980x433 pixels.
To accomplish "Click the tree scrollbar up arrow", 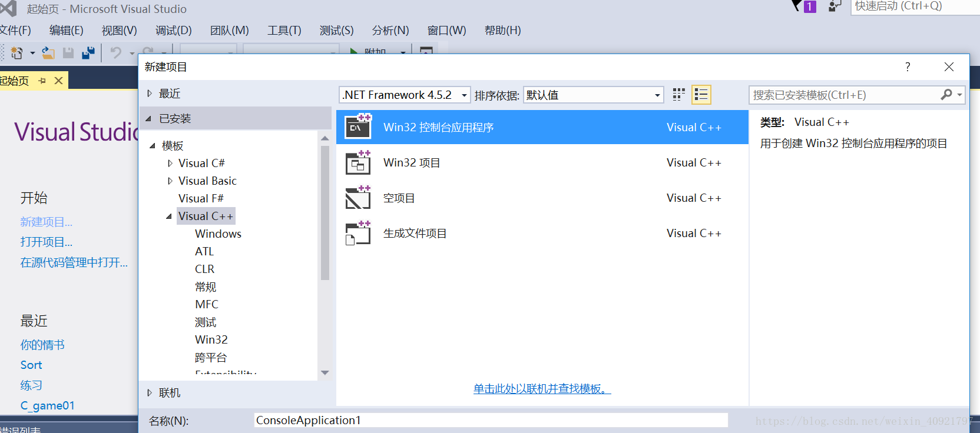I will point(325,138).
